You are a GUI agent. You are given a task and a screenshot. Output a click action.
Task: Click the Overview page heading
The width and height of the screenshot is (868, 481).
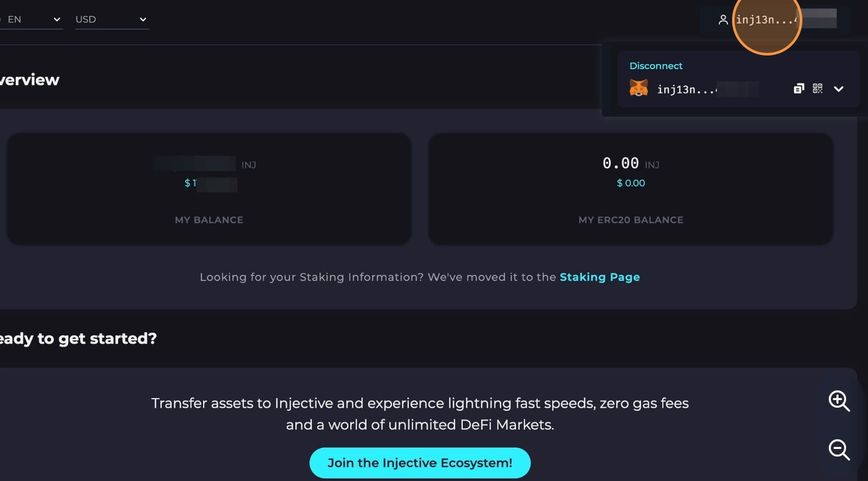tap(30, 80)
